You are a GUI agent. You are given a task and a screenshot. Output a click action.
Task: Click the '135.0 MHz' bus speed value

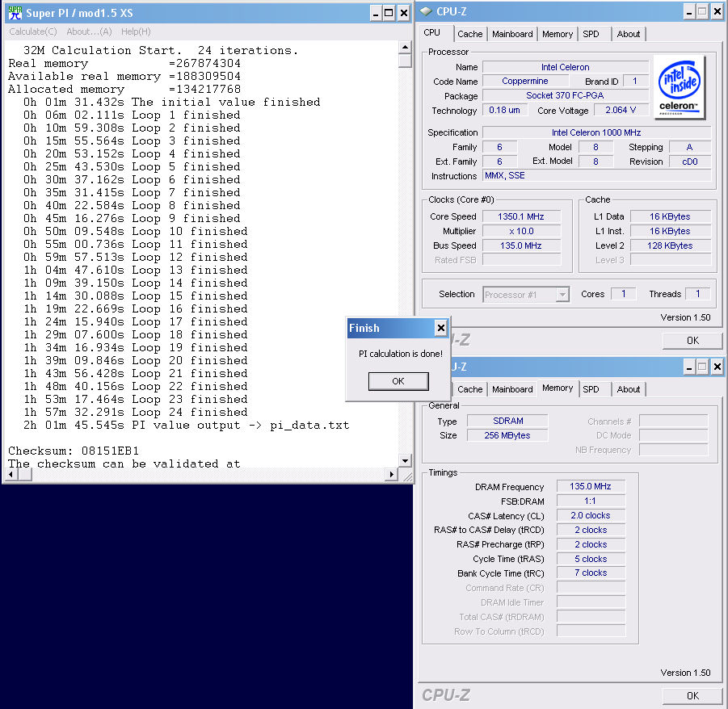pos(521,245)
